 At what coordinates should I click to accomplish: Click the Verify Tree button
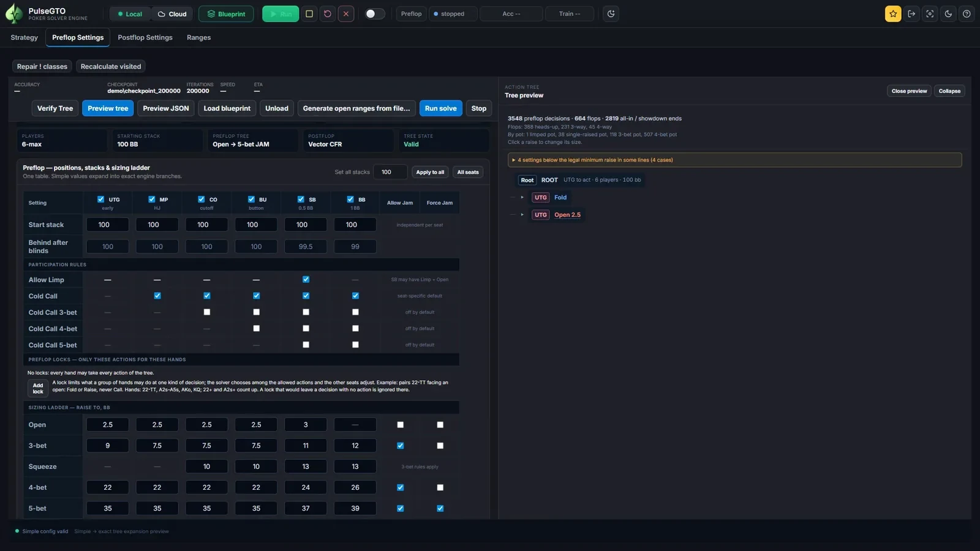[55, 108]
